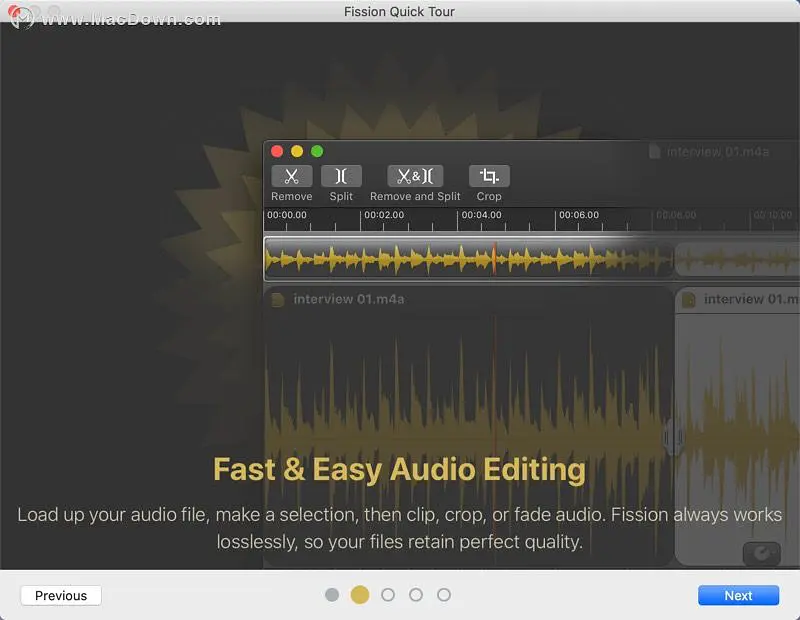Viewport: 800px width, 620px height.
Task: Jump to the first tour page dot
Action: tap(332, 594)
